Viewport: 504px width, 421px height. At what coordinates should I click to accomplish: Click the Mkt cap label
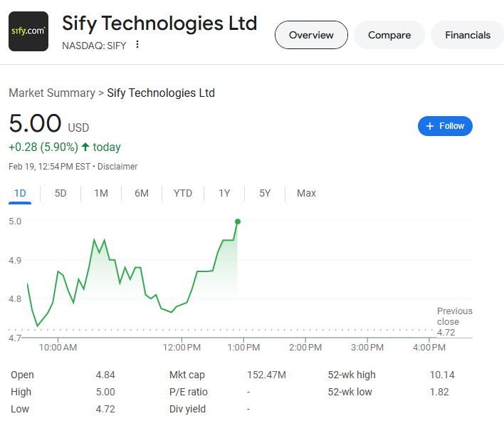coord(187,375)
